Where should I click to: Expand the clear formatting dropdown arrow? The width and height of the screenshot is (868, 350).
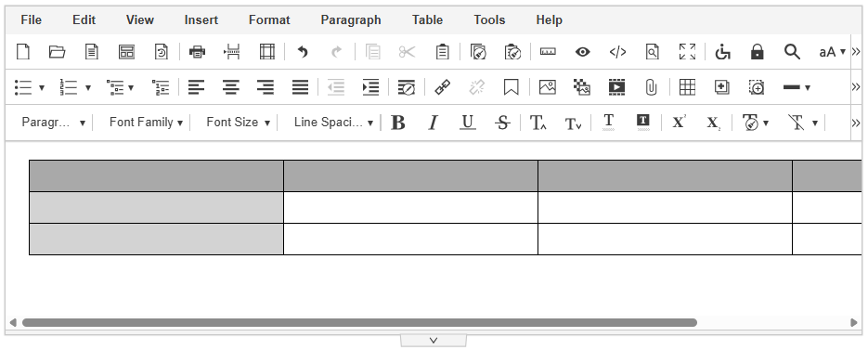[815, 123]
